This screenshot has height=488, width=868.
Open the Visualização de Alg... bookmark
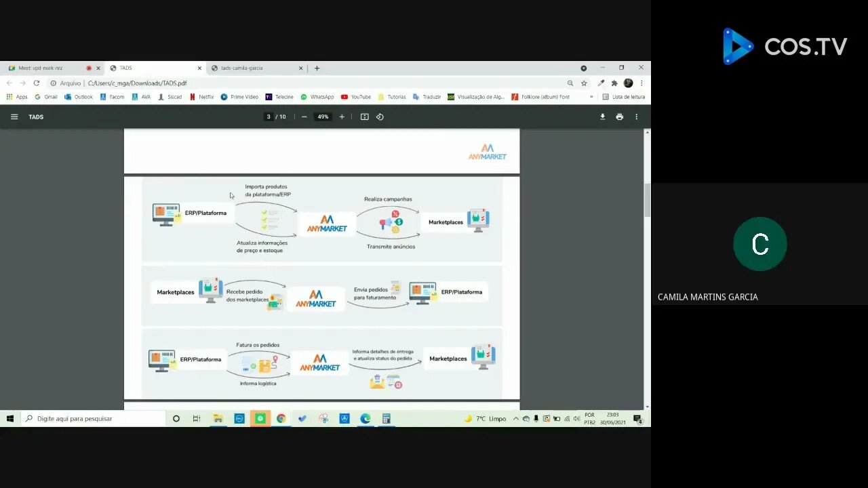tap(476, 97)
